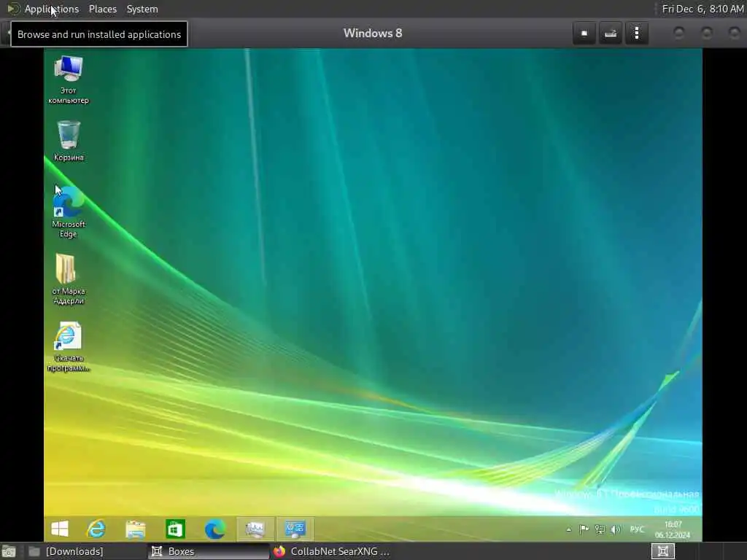Click the workspace switcher in the bottom panel

point(662,551)
